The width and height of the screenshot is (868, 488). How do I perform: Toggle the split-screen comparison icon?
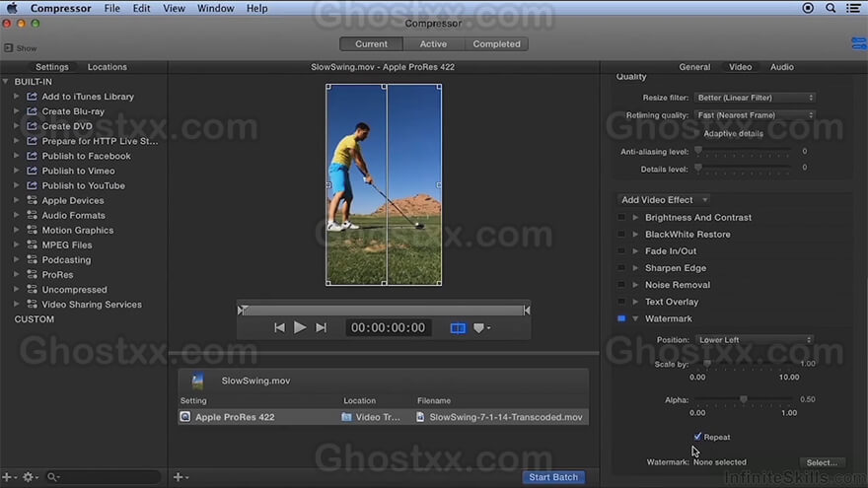pyautogui.click(x=458, y=328)
